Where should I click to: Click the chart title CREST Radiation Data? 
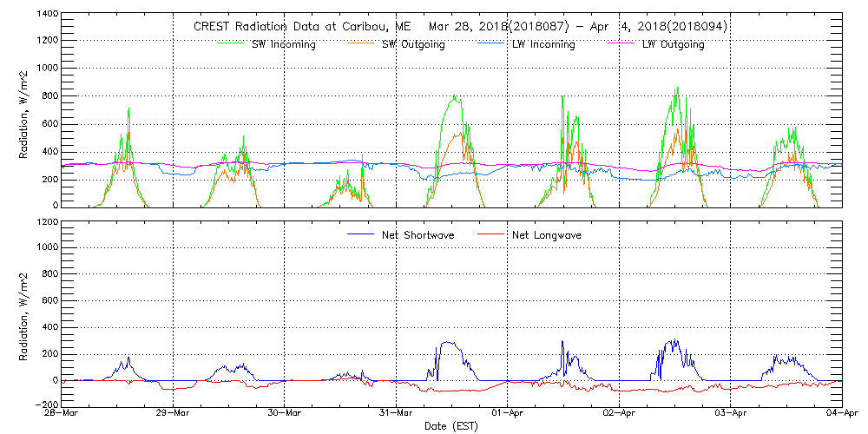(x=460, y=26)
